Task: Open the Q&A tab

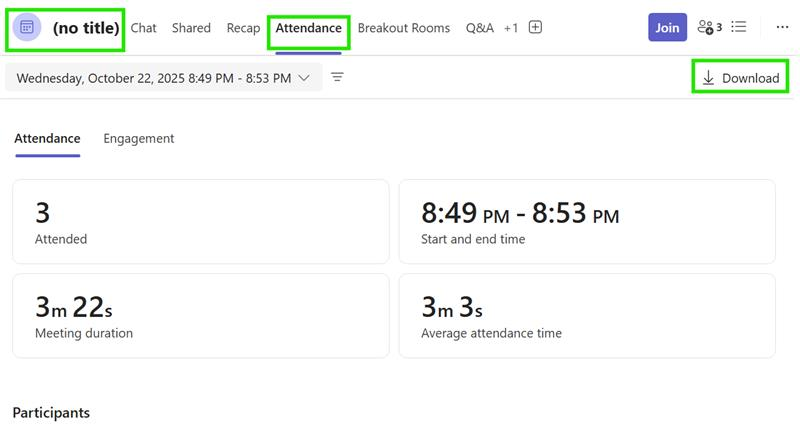Action: point(480,28)
